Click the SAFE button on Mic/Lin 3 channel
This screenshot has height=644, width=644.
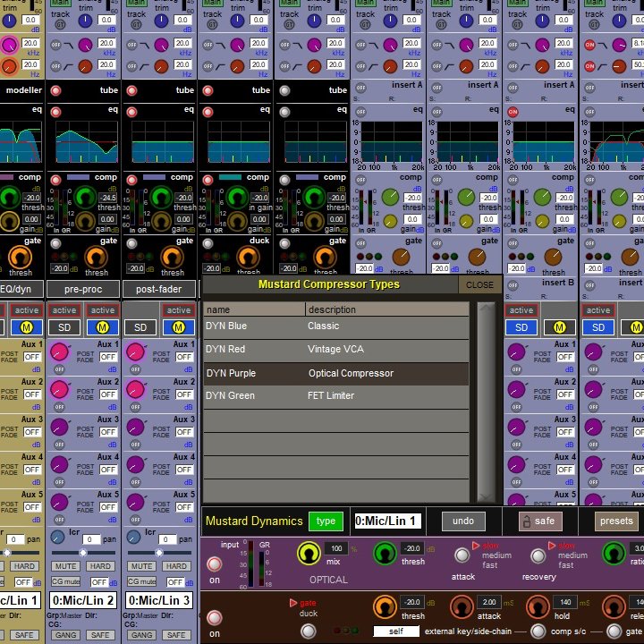coord(176,635)
